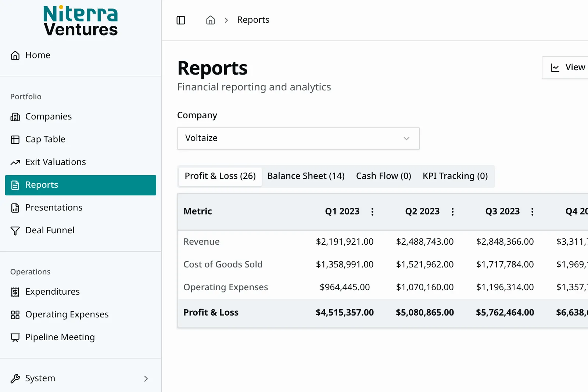The image size is (588, 392).
Task: Switch to the Profit & Loss (26) tab
Action: [220, 176]
